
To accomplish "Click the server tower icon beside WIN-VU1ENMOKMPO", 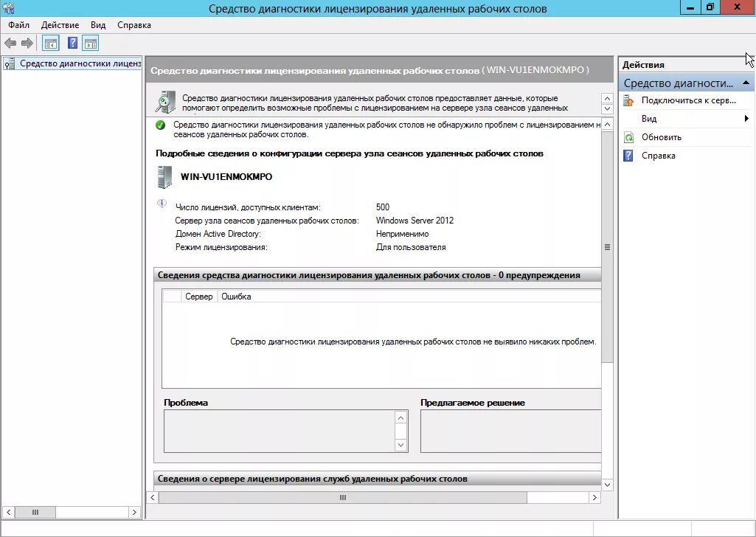I will click(164, 177).
